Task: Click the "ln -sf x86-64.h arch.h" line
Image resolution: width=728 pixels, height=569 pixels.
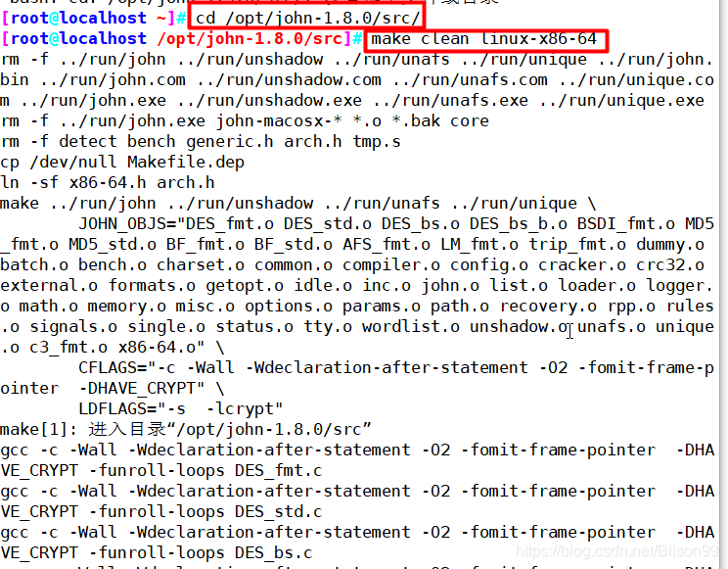Action: [x=108, y=183]
